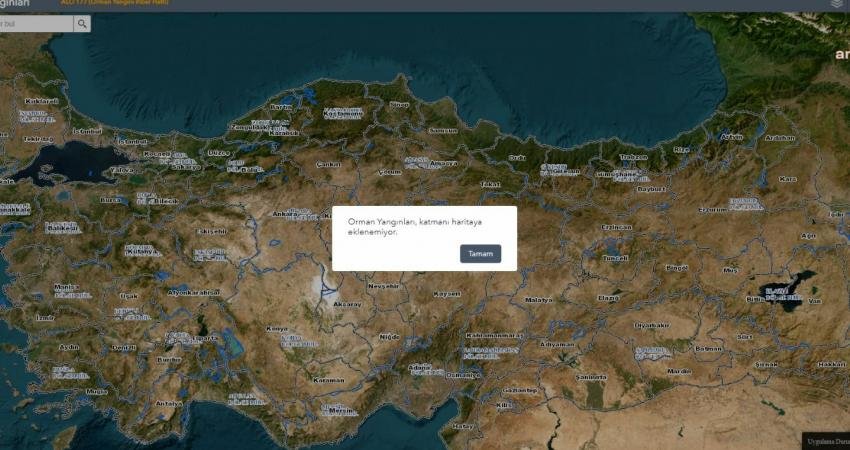Click the Denizli label on map
Viewport: 850px width, 450px height.
pos(124,348)
